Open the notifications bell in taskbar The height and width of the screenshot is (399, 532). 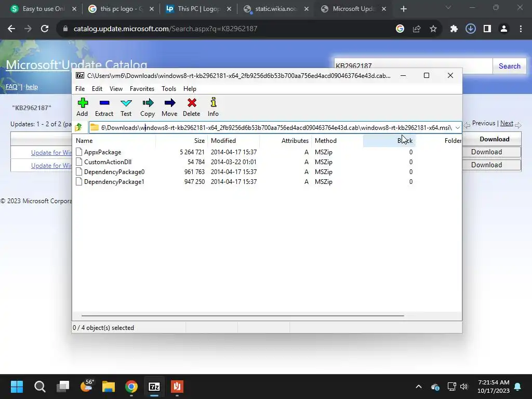pyautogui.click(x=518, y=387)
